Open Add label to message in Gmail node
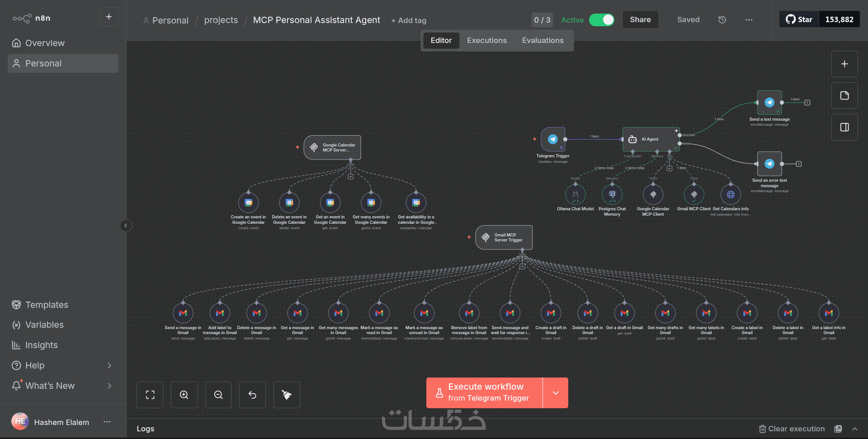 coord(220,313)
